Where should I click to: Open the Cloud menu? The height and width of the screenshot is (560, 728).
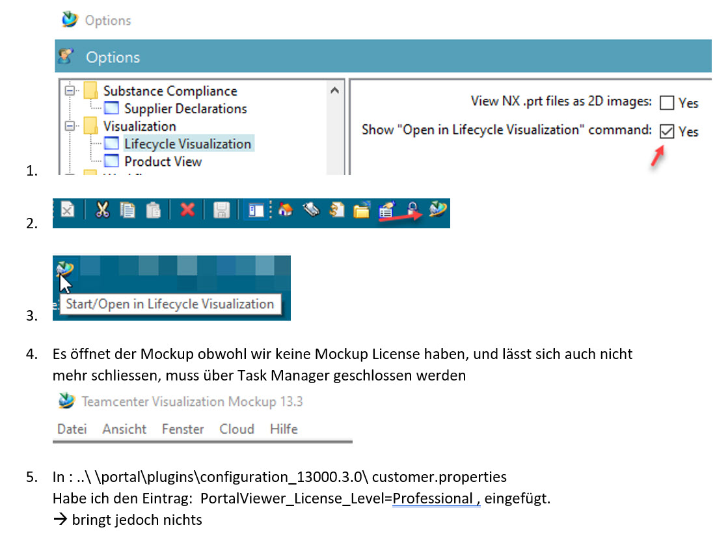point(237,429)
